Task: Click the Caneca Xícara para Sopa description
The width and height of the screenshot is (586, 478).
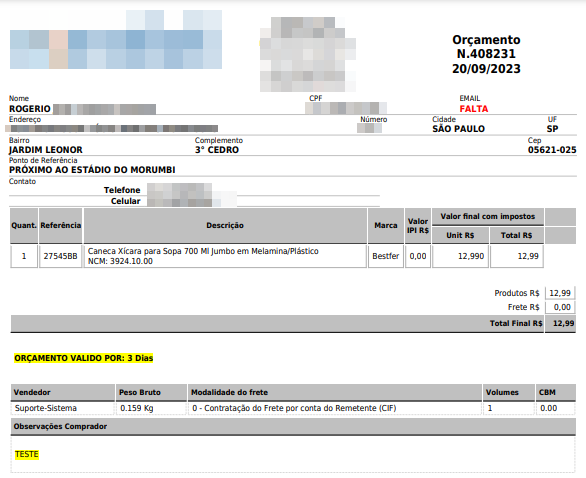Action: 203,251
